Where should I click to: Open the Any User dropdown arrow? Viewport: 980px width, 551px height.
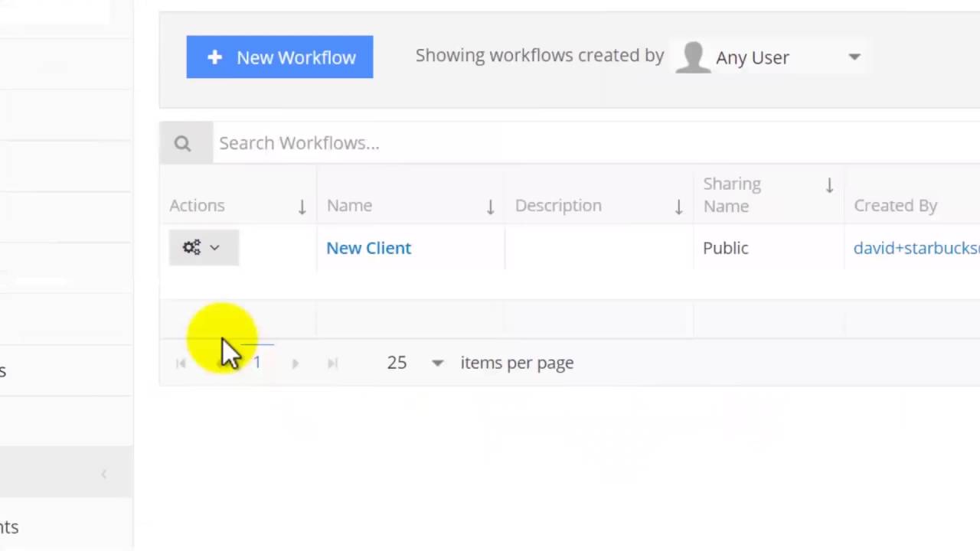[854, 57]
